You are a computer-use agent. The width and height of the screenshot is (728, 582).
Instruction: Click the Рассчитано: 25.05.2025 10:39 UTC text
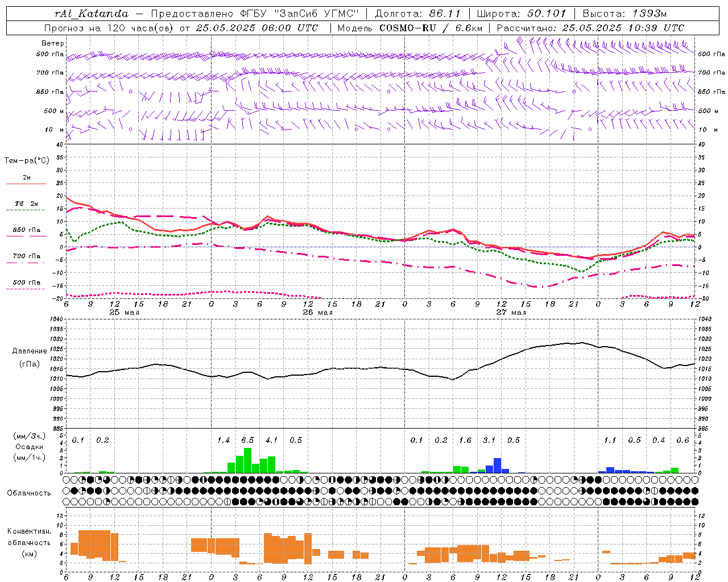pos(590,28)
